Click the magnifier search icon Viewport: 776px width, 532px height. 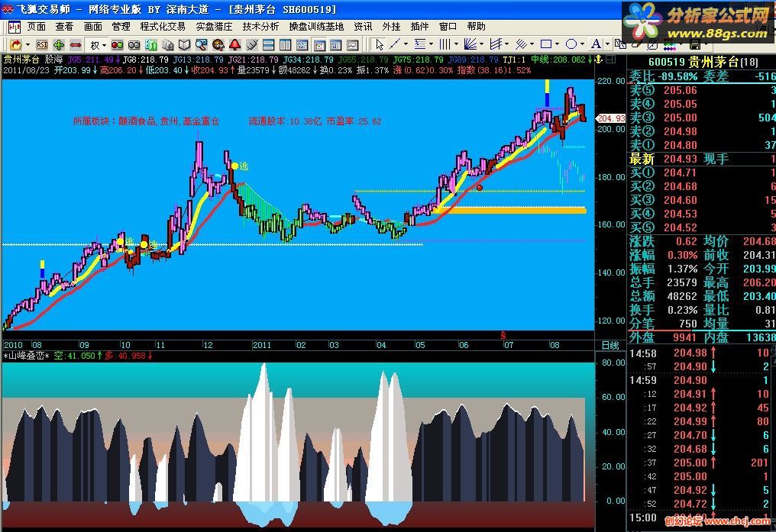pyautogui.click(x=201, y=45)
